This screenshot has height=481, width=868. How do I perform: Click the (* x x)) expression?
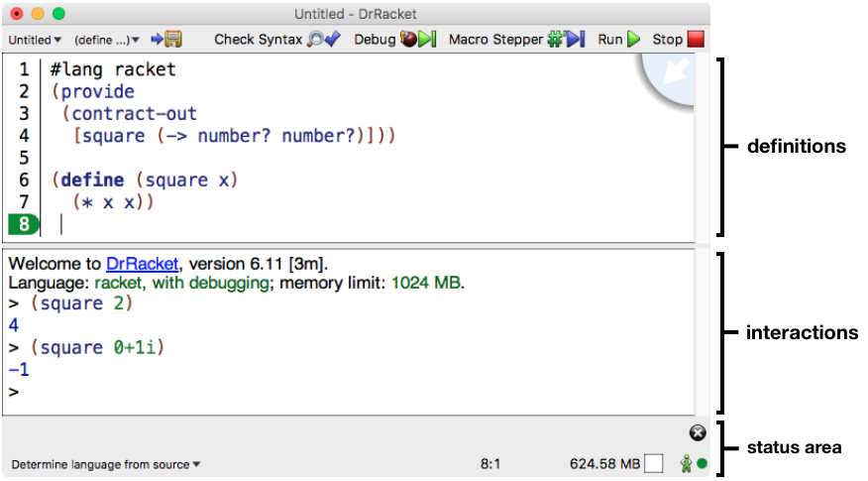(113, 202)
